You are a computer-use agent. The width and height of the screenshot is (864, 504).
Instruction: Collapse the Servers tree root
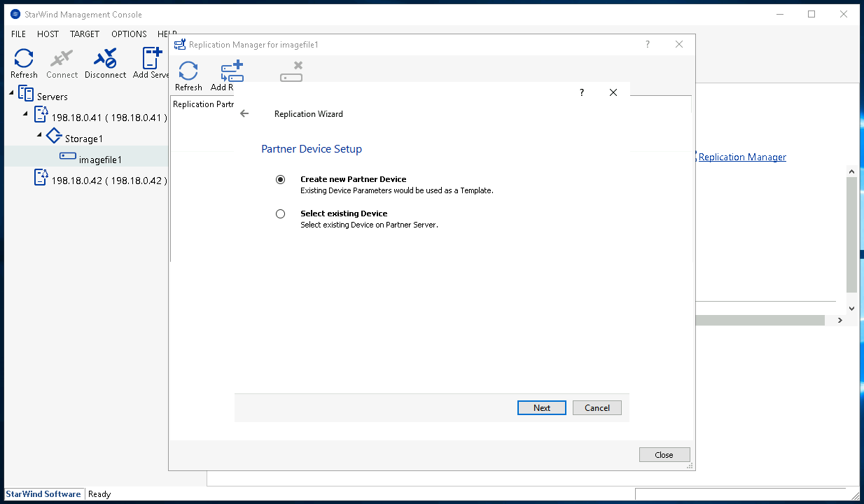[x=12, y=93]
